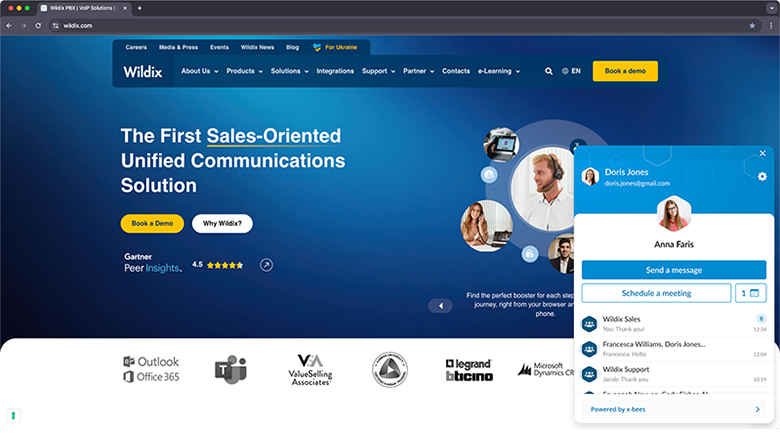Click Schedule a meeting button
The image size is (780, 439).
[x=656, y=293]
